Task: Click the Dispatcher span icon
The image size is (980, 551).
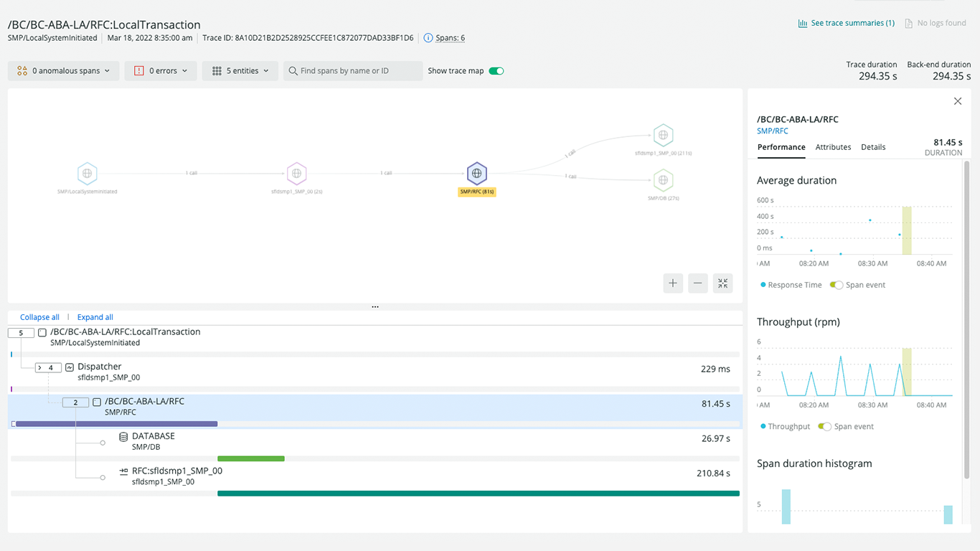Action: [69, 367]
